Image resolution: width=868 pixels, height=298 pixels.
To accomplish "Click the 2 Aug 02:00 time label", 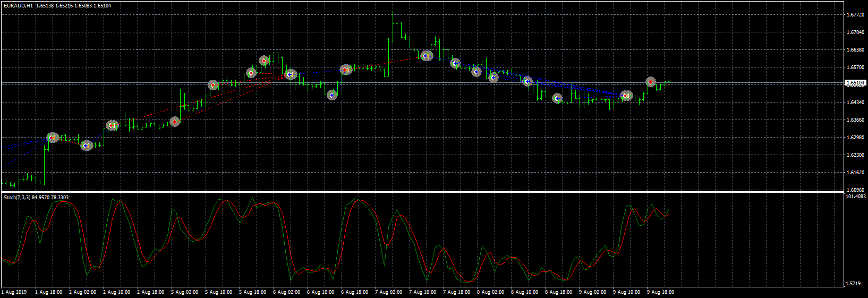I will click(83, 292).
